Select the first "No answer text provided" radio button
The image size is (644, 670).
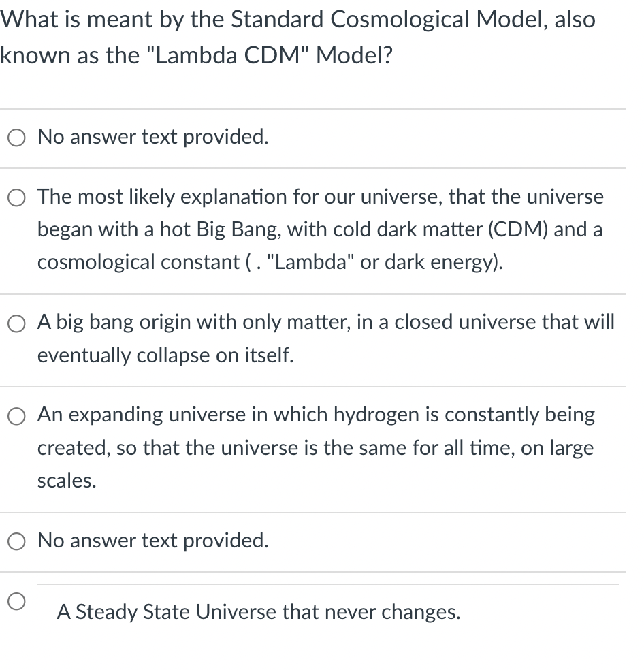coord(16,138)
